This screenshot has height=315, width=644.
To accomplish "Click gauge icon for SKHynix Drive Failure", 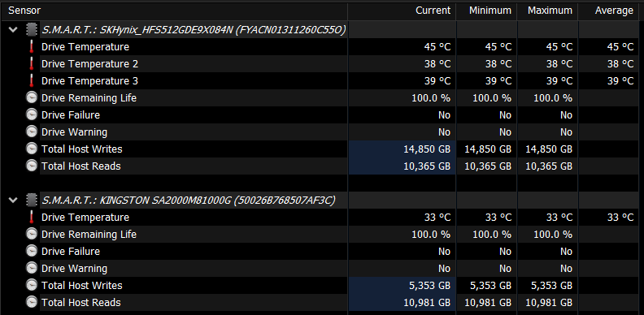I will [x=31, y=114].
